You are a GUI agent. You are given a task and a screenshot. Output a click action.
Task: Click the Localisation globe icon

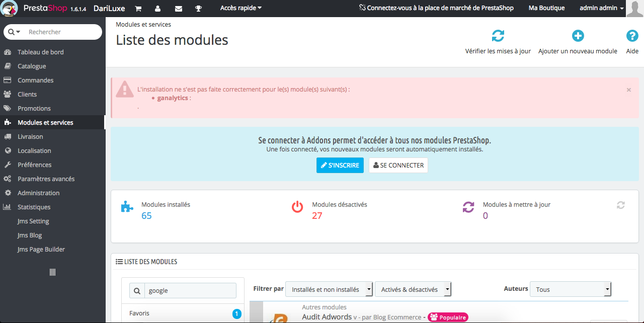tap(8, 151)
